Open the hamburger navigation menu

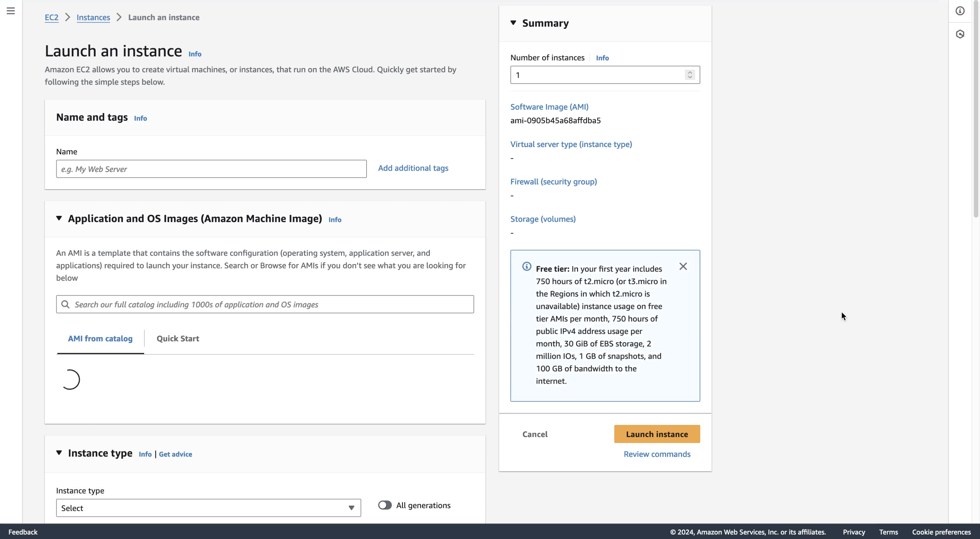click(11, 11)
